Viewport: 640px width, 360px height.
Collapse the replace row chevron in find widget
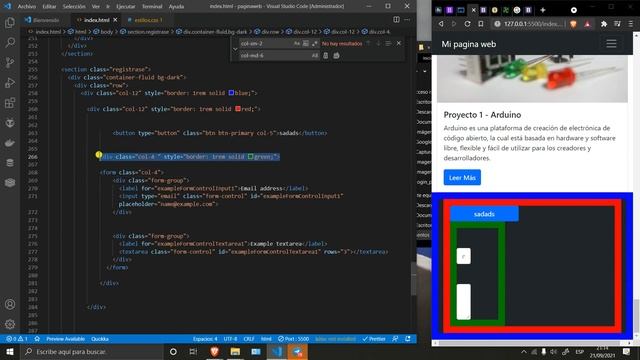tap(235, 49)
